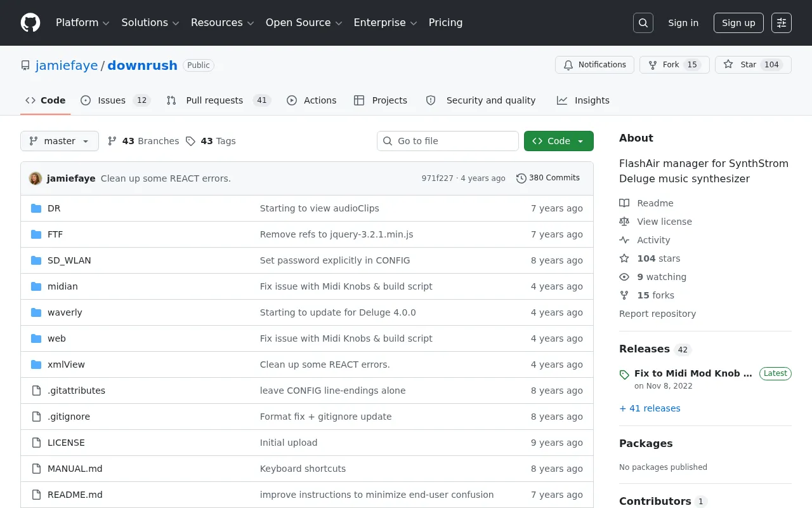Switch to the Pull requests tab
Viewport: 812px width, 508px height.
pos(218,100)
